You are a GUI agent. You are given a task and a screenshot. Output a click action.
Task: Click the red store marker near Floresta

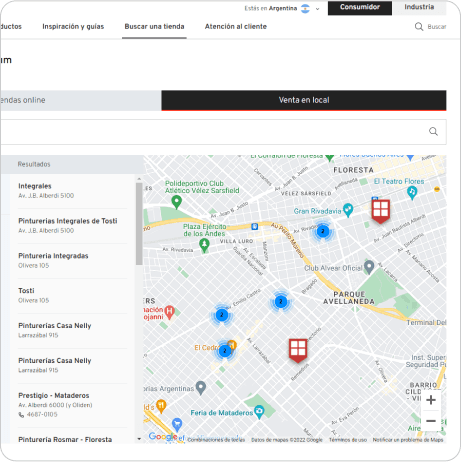click(381, 211)
